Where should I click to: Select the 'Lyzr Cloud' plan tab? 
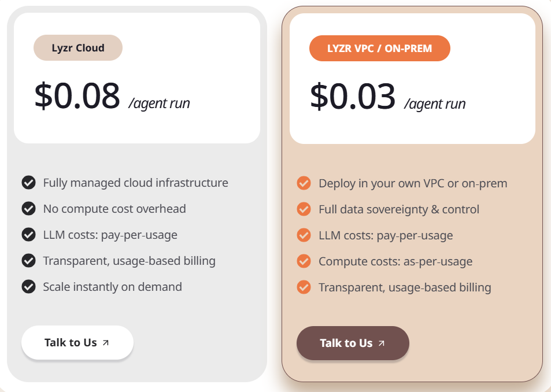click(78, 48)
